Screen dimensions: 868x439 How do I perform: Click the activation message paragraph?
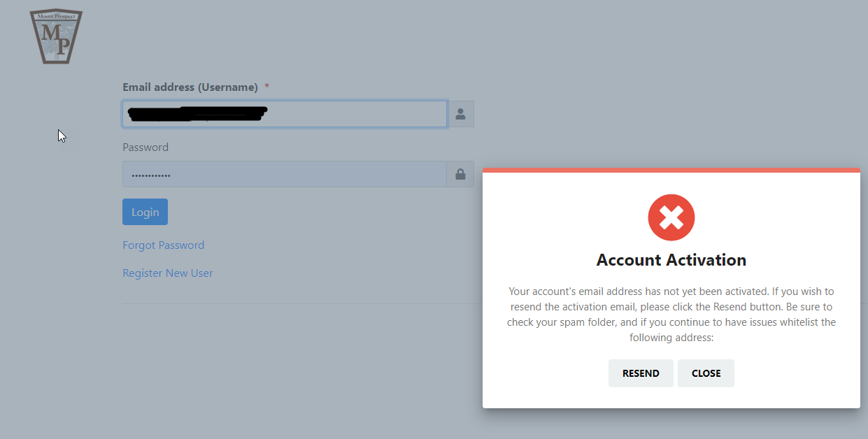(x=671, y=314)
